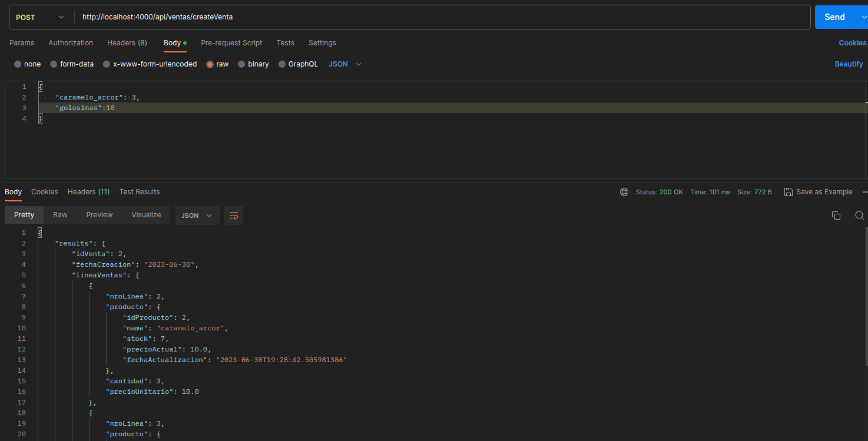This screenshot has width=868, height=441.
Task: Open the Cookies manager
Action: tap(852, 42)
